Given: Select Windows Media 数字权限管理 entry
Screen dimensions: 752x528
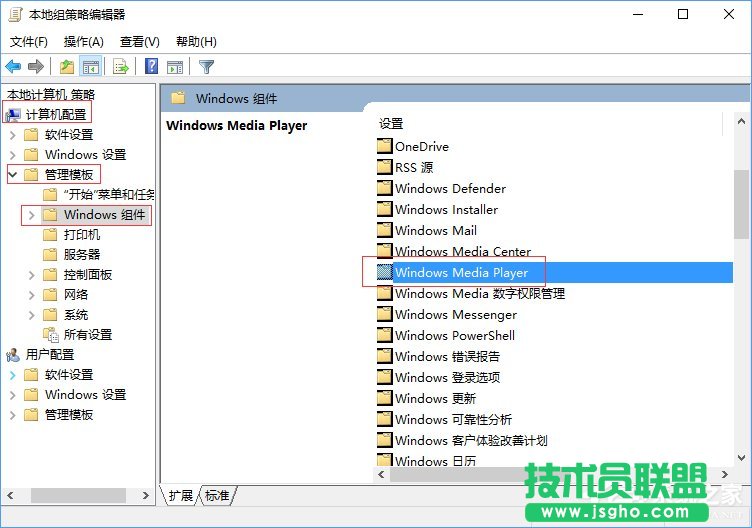Looking at the screenshot, I should coord(471,293).
